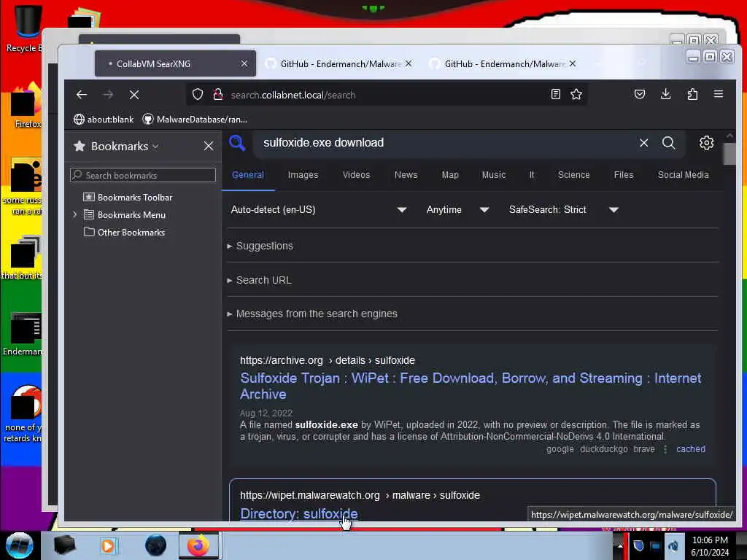Open the SafeSearch Strict dropdown
This screenshot has width=747, height=560.
564,209
